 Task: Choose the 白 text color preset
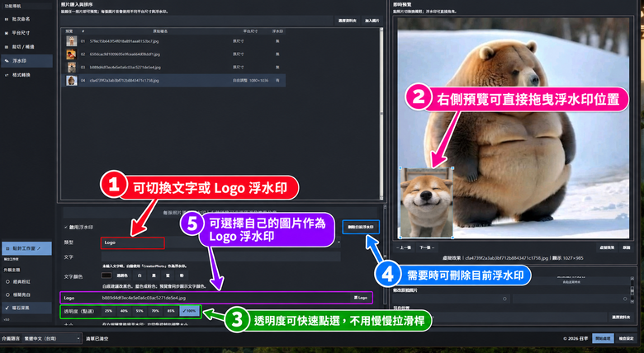[x=140, y=275]
